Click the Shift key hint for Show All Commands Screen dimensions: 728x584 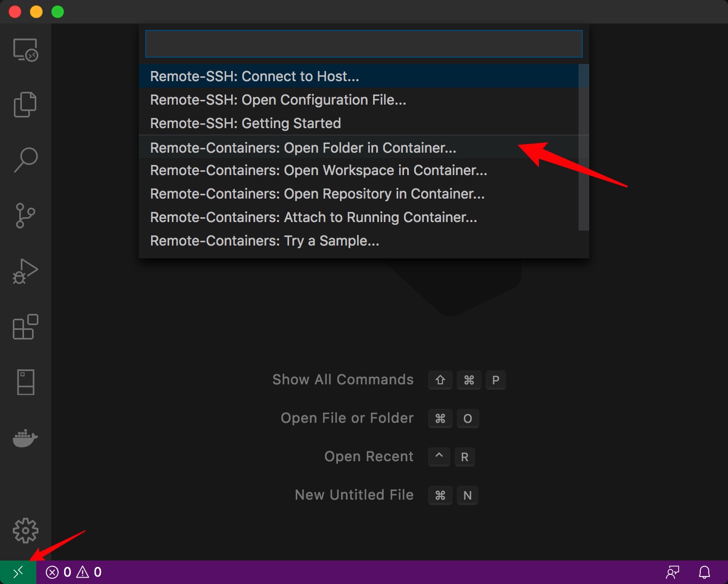(x=440, y=380)
